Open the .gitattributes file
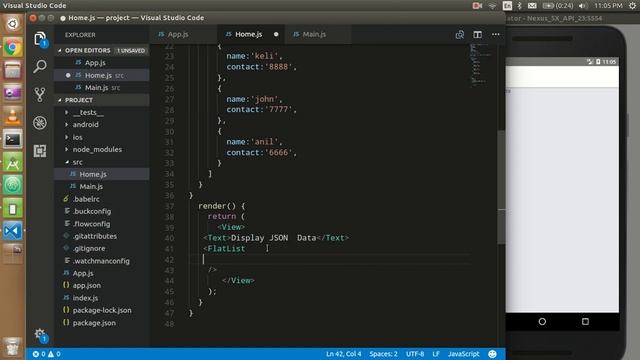 [102, 236]
